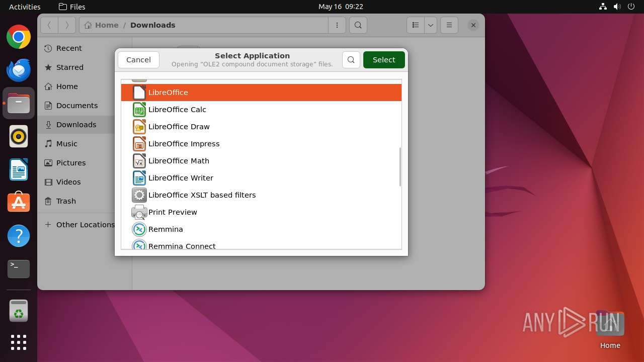Choose LibreOffice XSLT based filters label
644x362 pixels.
point(202,195)
